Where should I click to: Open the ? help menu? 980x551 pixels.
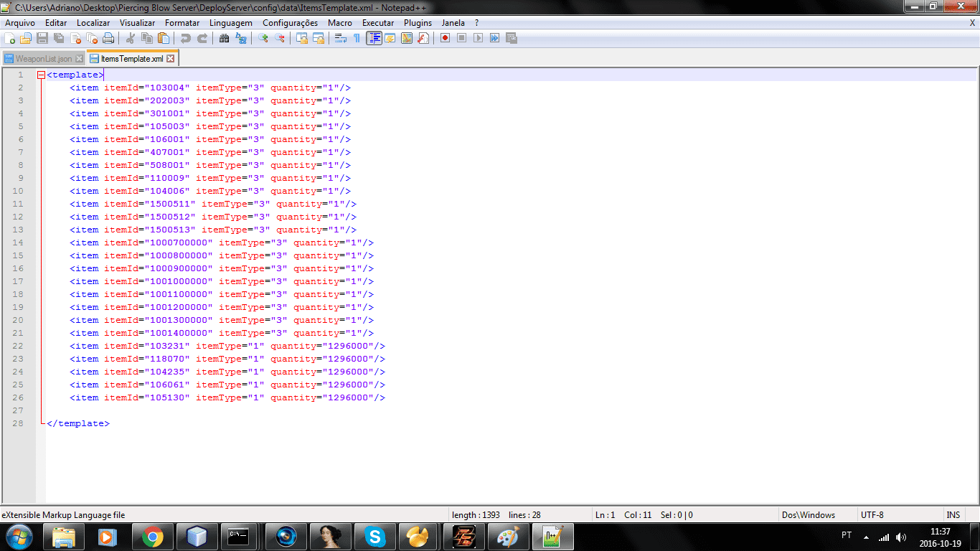(476, 23)
